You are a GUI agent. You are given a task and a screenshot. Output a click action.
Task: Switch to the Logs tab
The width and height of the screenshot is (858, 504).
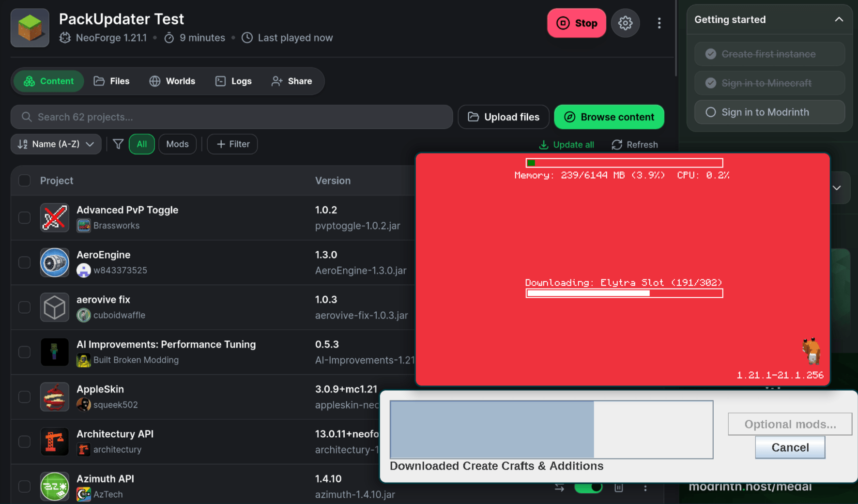click(234, 81)
